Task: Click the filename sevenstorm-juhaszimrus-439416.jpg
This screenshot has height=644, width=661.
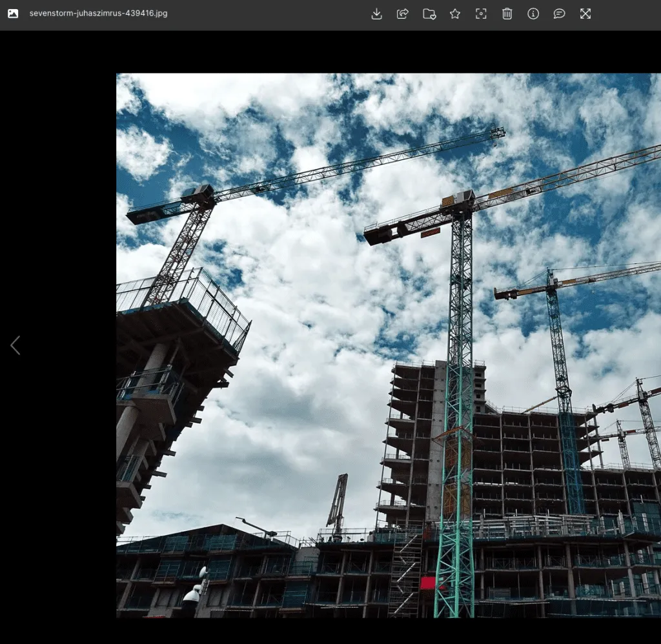Action: pyautogui.click(x=98, y=14)
